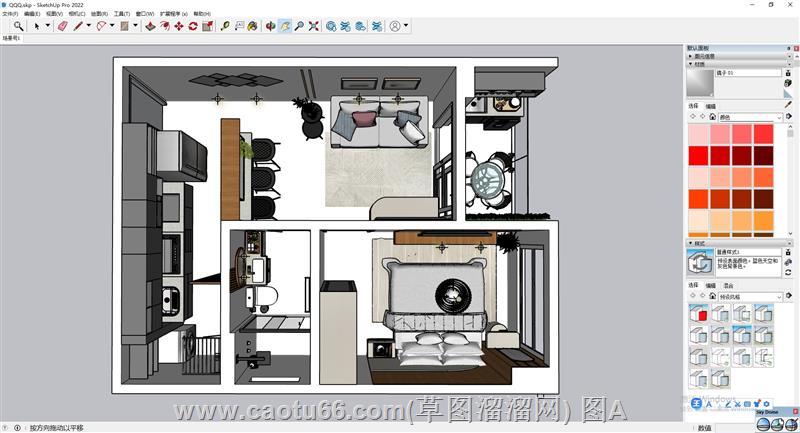Choose the Zoom magnifier tool

pyautogui.click(x=299, y=26)
